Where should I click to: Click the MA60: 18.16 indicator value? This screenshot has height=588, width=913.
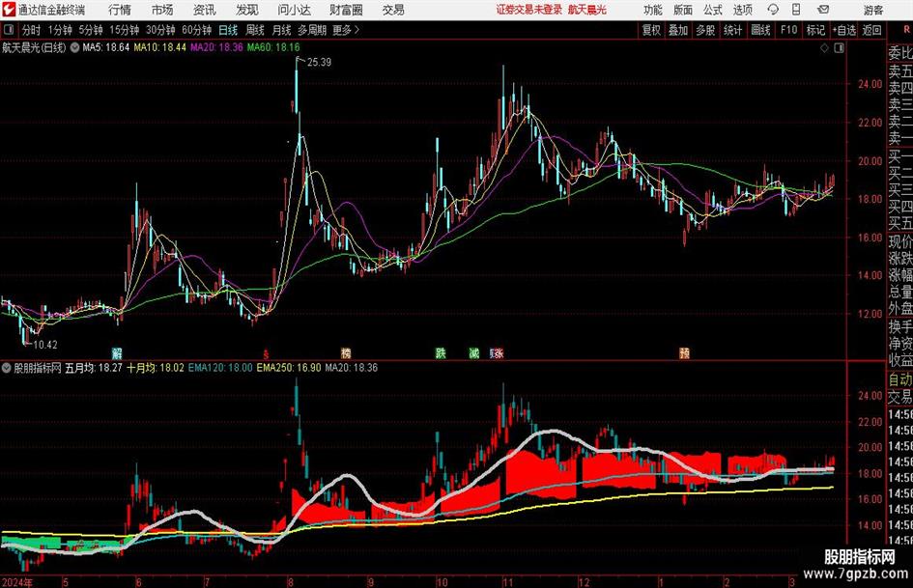(x=273, y=47)
